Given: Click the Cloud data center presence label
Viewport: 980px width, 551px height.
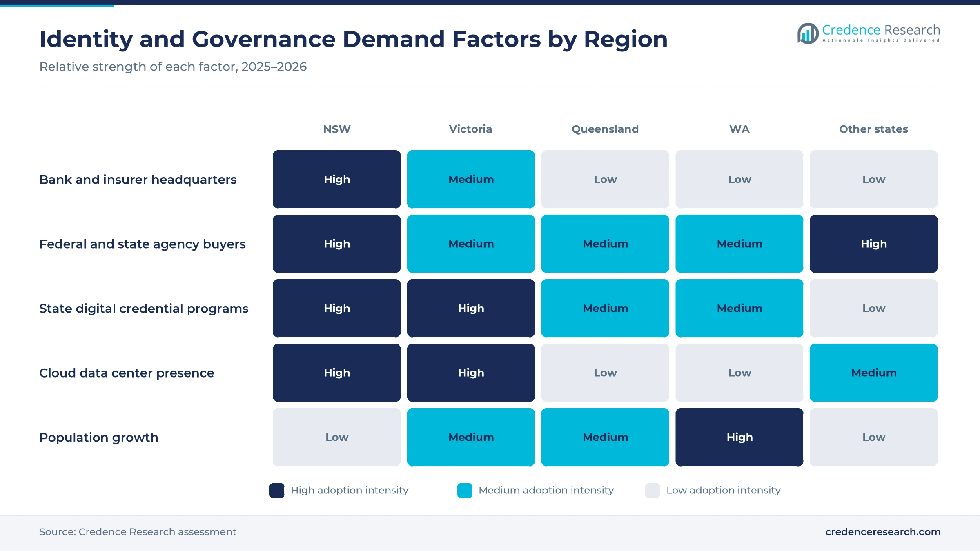Looking at the screenshot, I should point(127,373).
